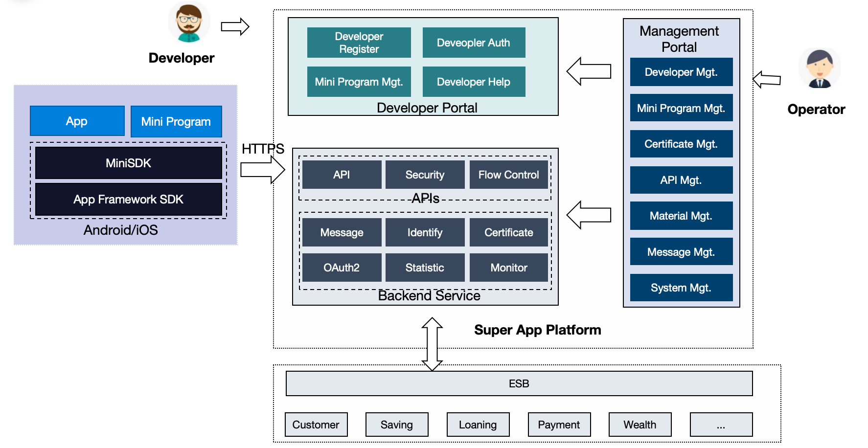868x448 pixels.
Task: Select the Saving box
Action: click(397, 425)
